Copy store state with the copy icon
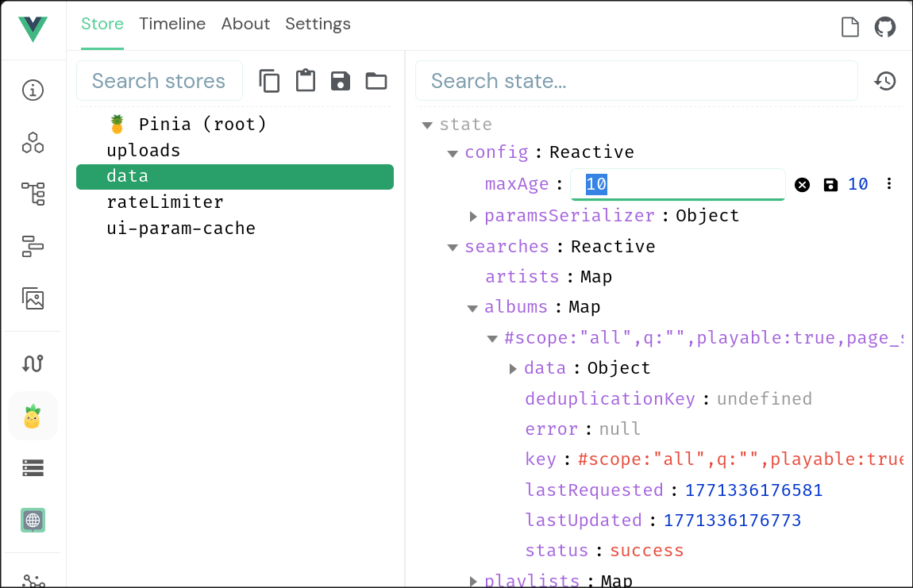The image size is (913, 588). pyautogui.click(x=269, y=81)
